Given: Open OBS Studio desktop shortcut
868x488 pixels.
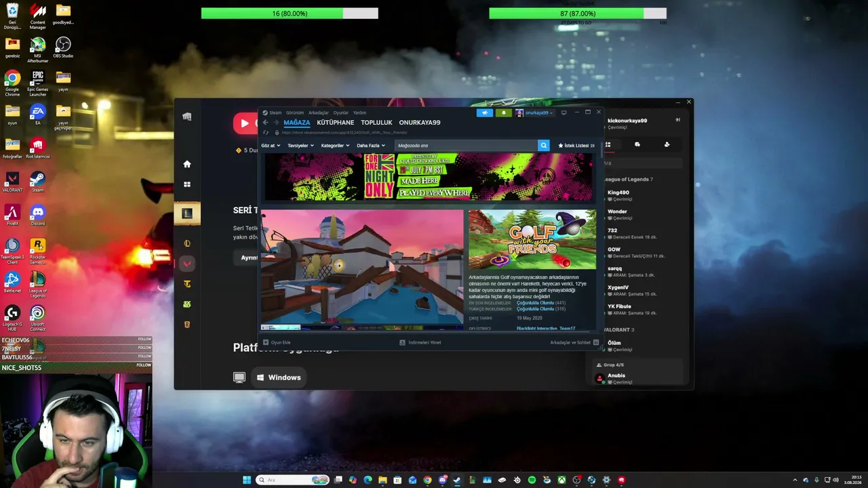Looking at the screenshot, I should (63, 47).
